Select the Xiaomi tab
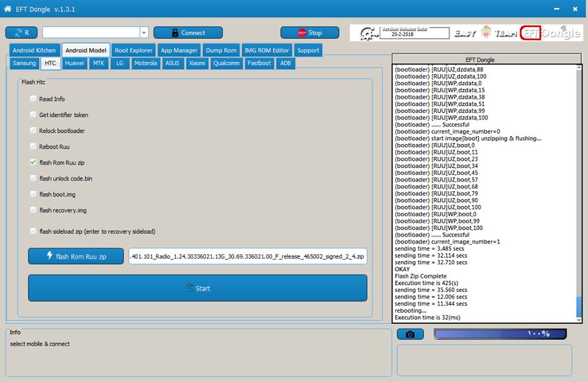Image resolution: width=588 pixels, height=382 pixels. (x=197, y=63)
